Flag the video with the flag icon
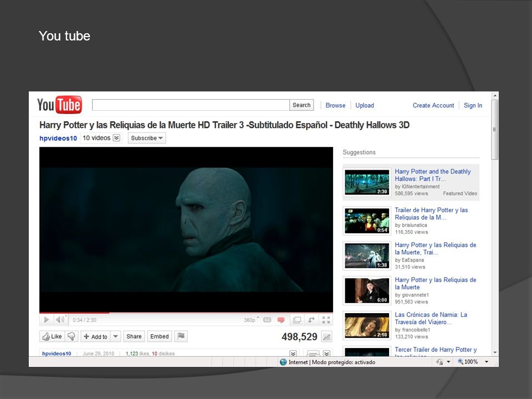 click(x=181, y=336)
